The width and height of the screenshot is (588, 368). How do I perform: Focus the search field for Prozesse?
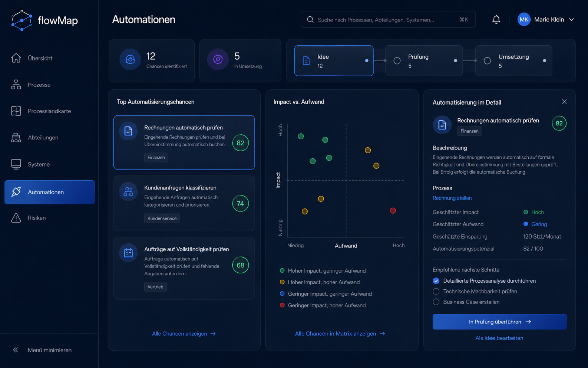[x=388, y=20]
